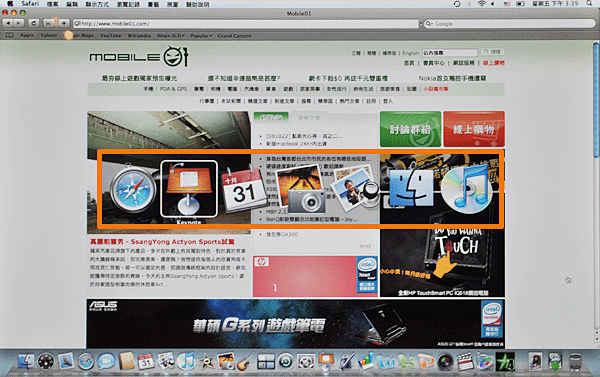600x377 pixels.
Task: Launch iTunes from the Dock
Action: [186, 361]
